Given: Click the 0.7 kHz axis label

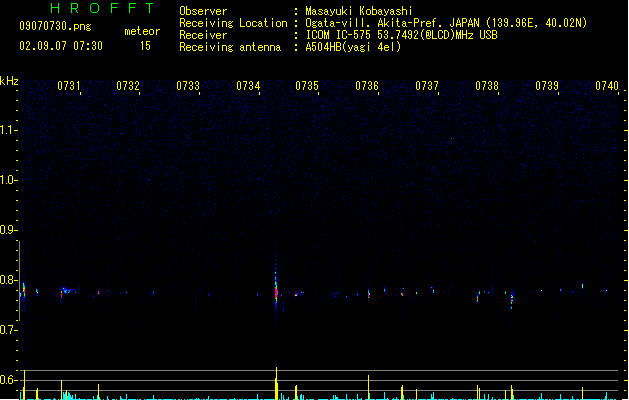Looking at the screenshot, I should click(8, 330).
